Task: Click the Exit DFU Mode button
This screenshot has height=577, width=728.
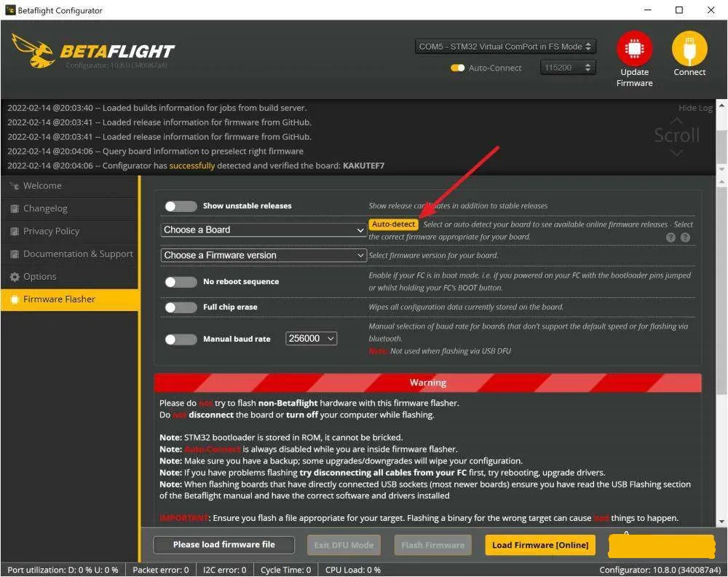Action: point(344,545)
